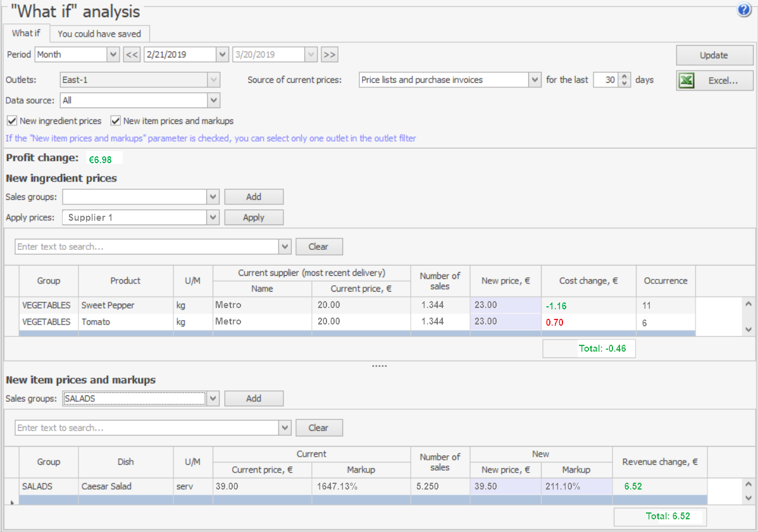Click Add next to SALADS sales group
Image resolution: width=758 pixels, height=532 pixels.
click(x=254, y=399)
